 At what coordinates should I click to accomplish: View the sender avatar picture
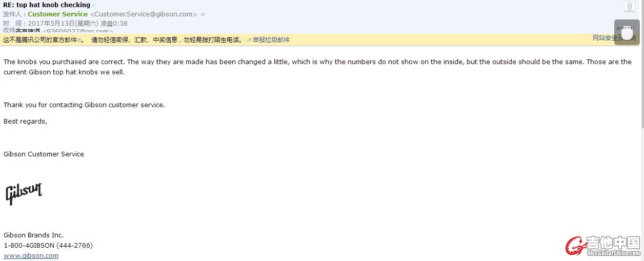[630, 7]
